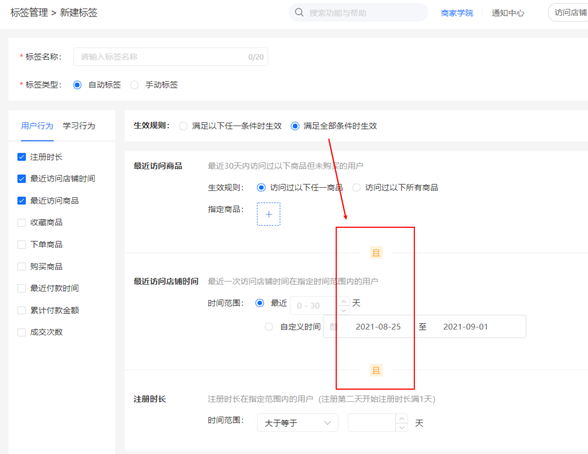Uncheck the 注册时长 checkbox
588x454 pixels.
22,157
